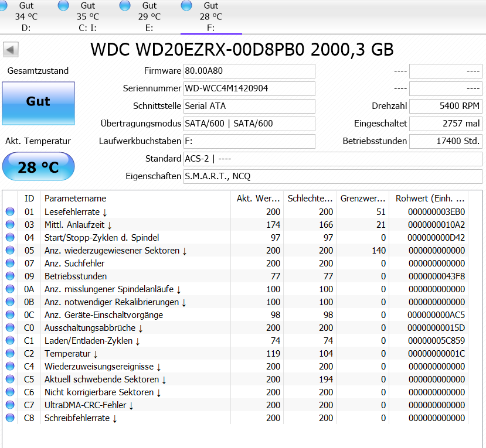Screen dimensions: 486x448
Task: Click raw value 00000000001C
Action: click(x=436, y=354)
